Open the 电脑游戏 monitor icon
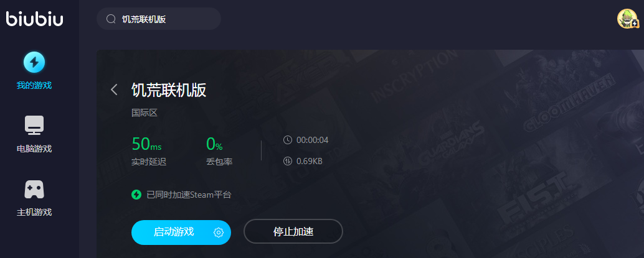The width and height of the screenshot is (644, 258). point(34,126)
